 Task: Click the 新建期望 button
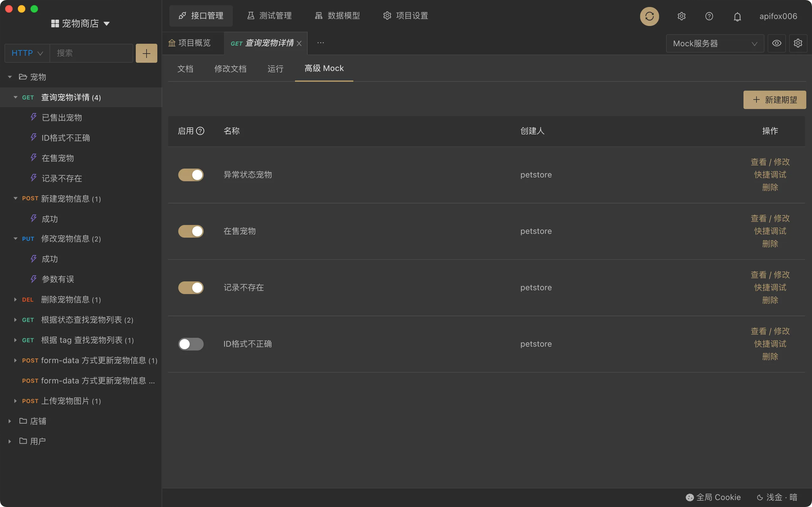774,99
